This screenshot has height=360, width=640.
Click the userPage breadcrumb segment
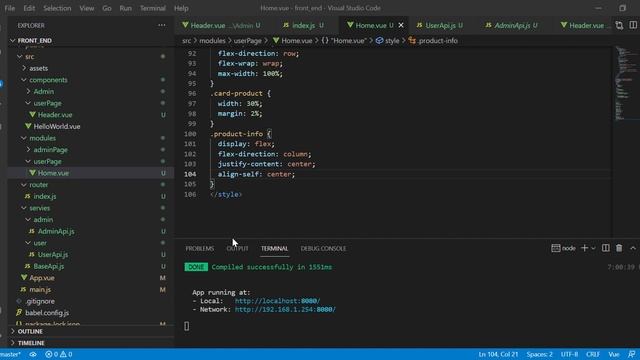[248, 40]
